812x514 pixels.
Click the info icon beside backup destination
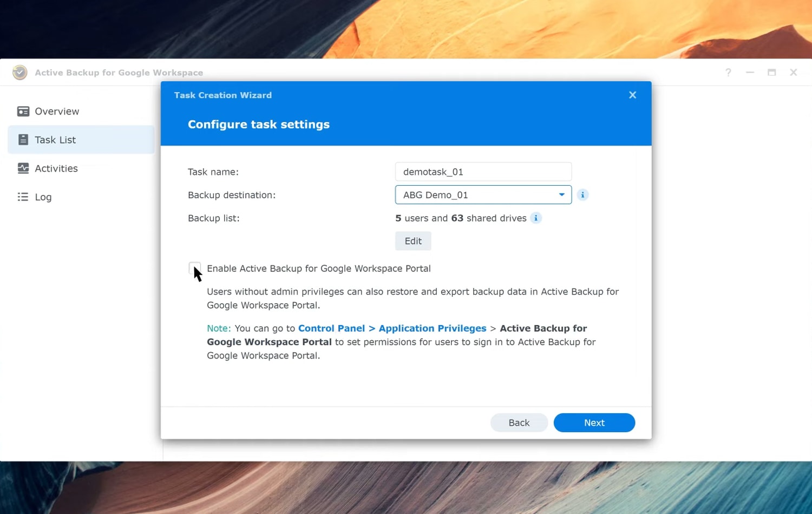pyautogui.click(x=582, y=194)
